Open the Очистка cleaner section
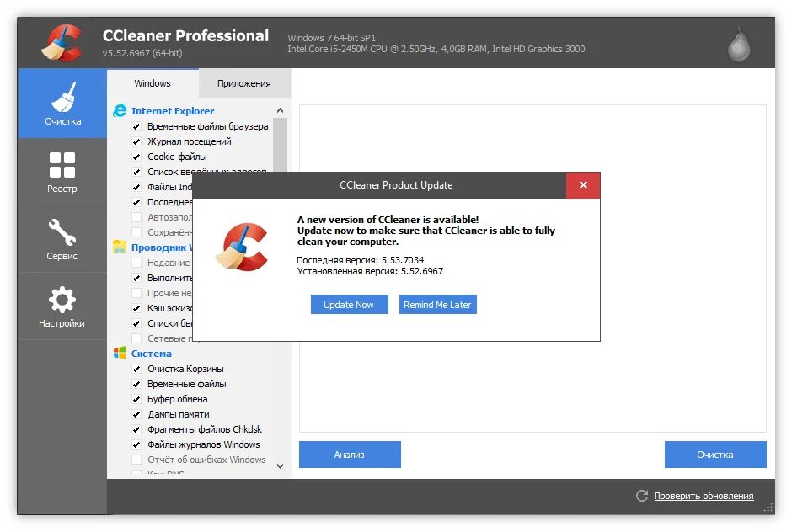 [x=62, y=104]
